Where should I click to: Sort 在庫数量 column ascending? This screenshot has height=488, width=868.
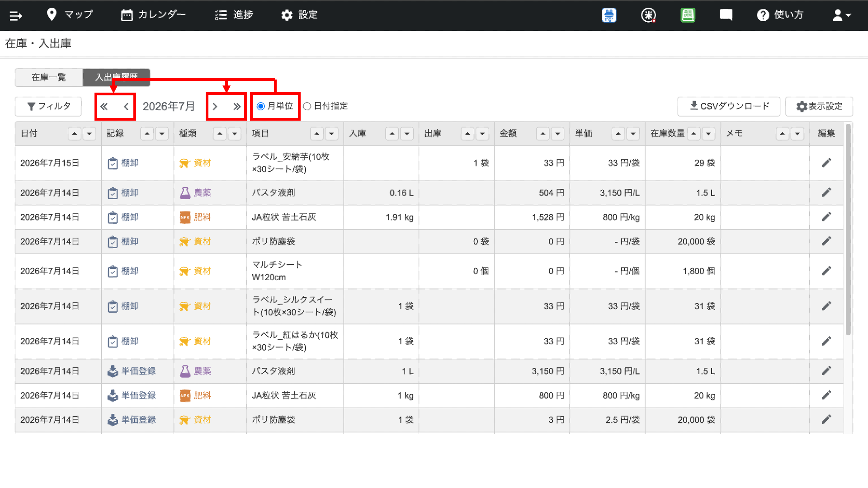tap(693, 134)
